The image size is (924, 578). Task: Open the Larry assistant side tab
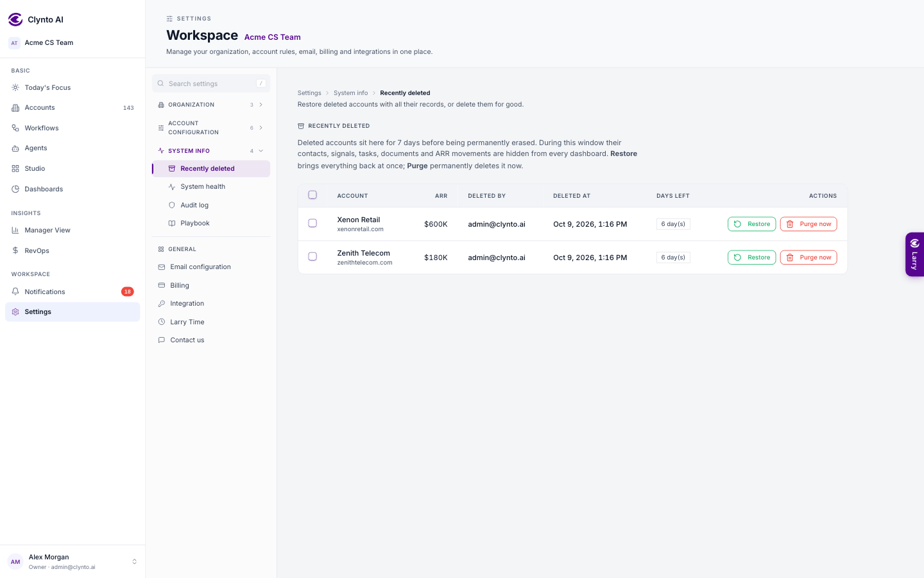click(x=914, y=254)
